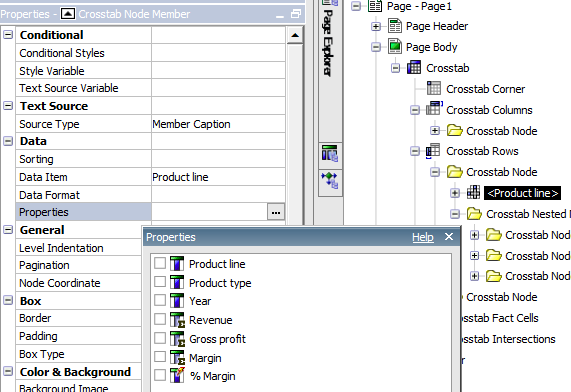The image size is (571, 392).
Task: Collapse the Crosstab Rows node
Action: [415, 151]
